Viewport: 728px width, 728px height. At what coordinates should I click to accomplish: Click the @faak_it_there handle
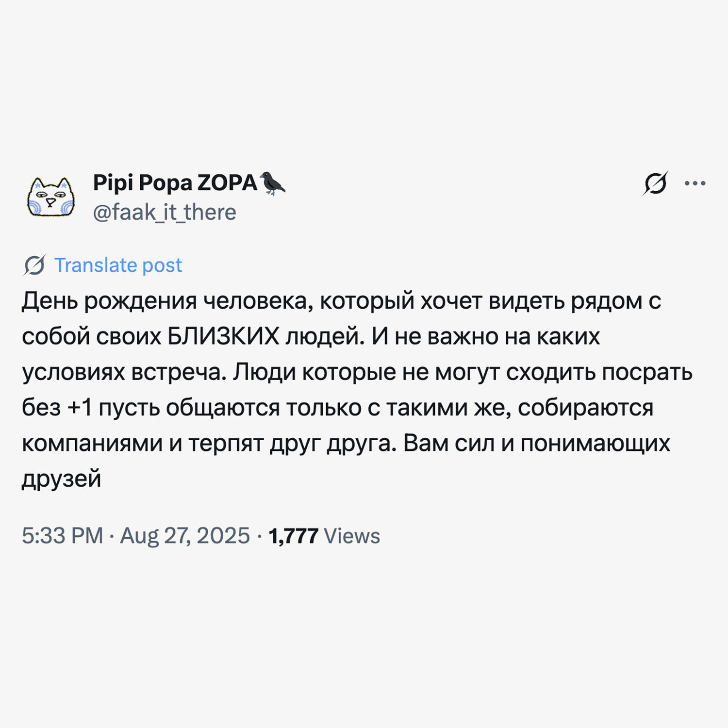[x=165, y=213]
